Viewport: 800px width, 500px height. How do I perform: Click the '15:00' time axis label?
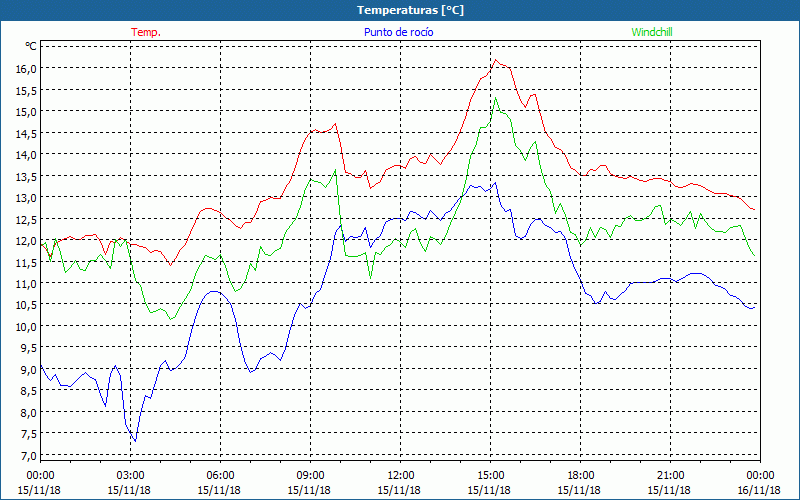491,475
